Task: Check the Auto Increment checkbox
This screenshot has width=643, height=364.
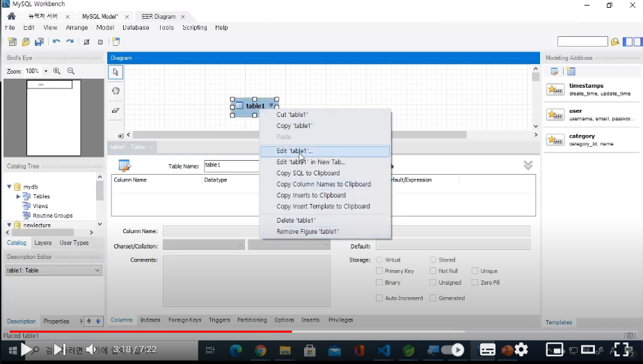Action: (379, 298)
